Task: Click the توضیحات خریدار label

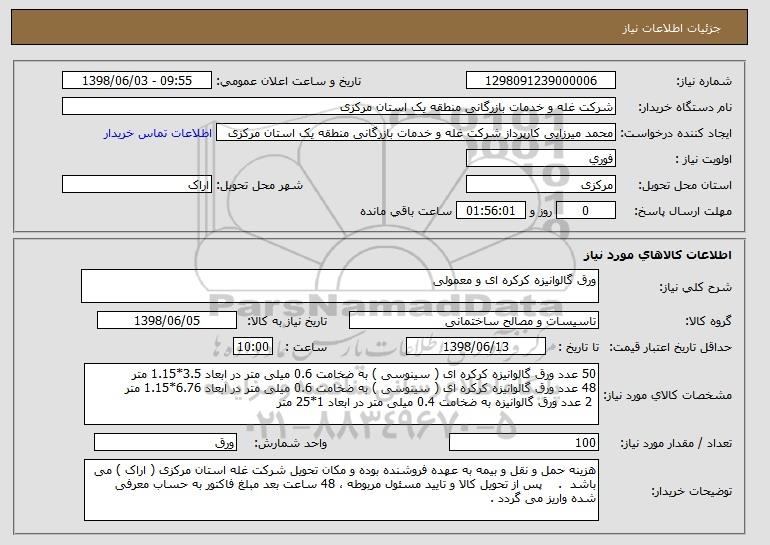Action: [691, 491]
